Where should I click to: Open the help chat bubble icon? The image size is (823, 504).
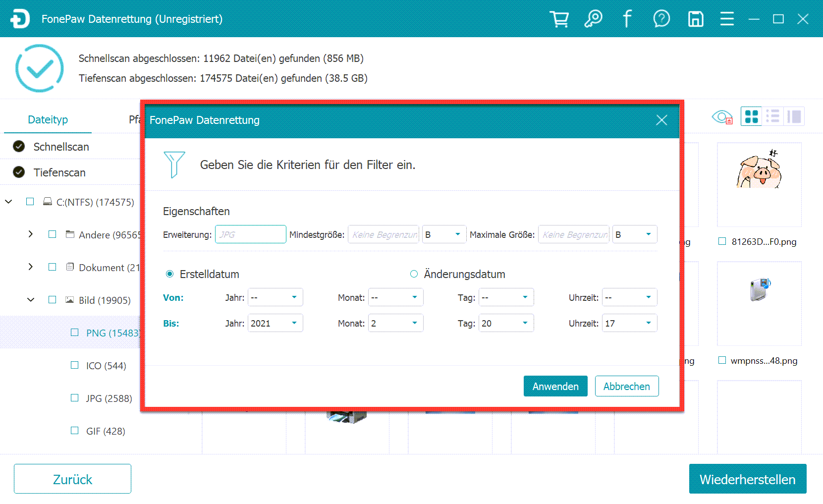tap(661, 19)
